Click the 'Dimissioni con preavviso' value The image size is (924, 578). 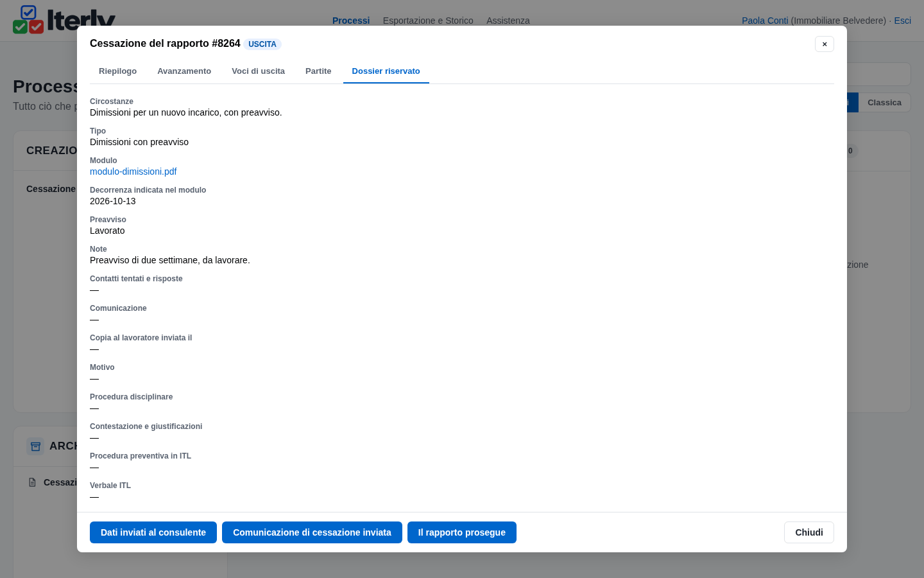[x=139, y=142]
